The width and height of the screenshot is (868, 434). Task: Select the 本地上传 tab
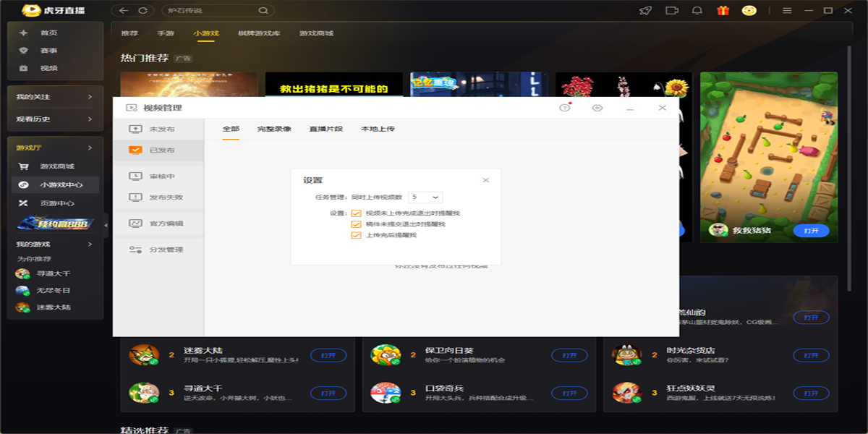378,129
